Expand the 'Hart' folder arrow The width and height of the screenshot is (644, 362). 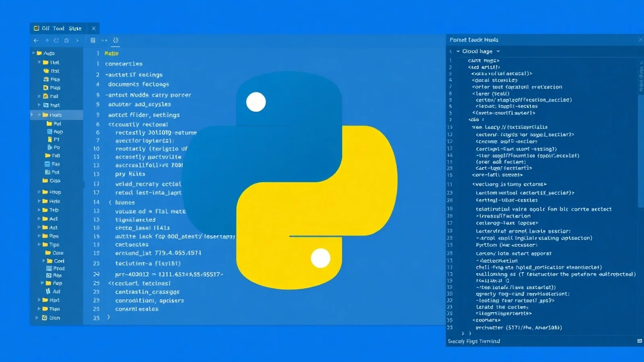39,300
